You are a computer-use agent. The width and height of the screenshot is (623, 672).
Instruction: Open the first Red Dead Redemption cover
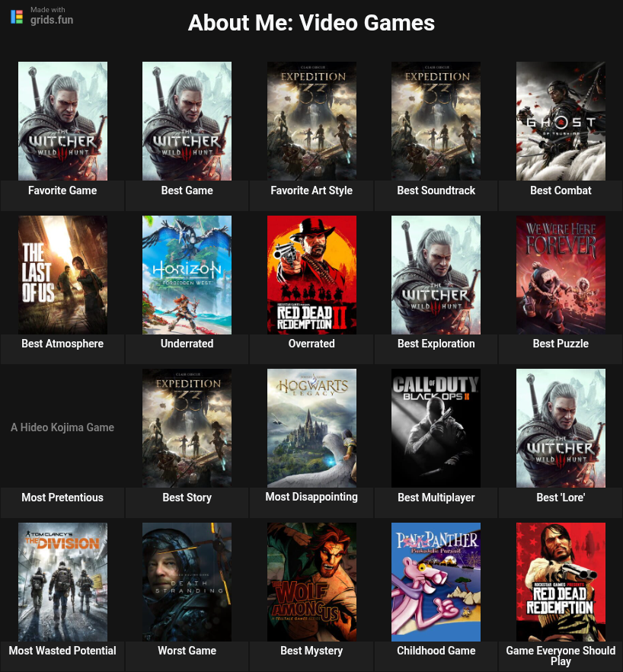(561, 582)
